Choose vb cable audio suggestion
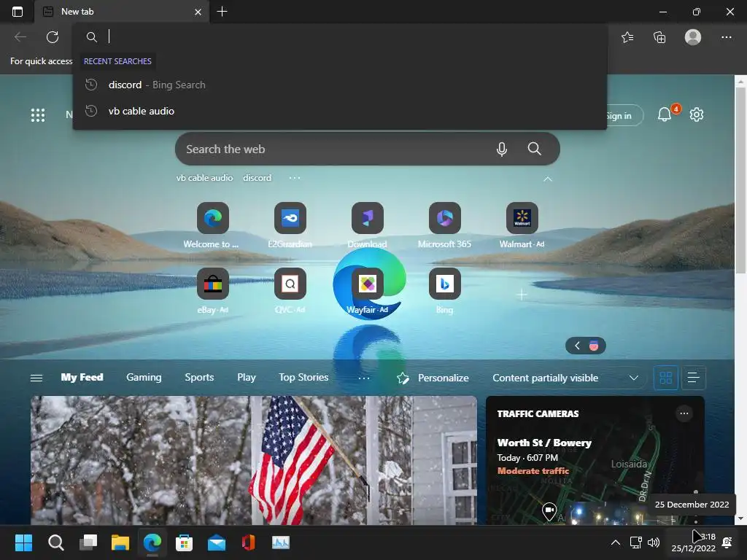This screenshot has height=560, width=747. point(340,111)
